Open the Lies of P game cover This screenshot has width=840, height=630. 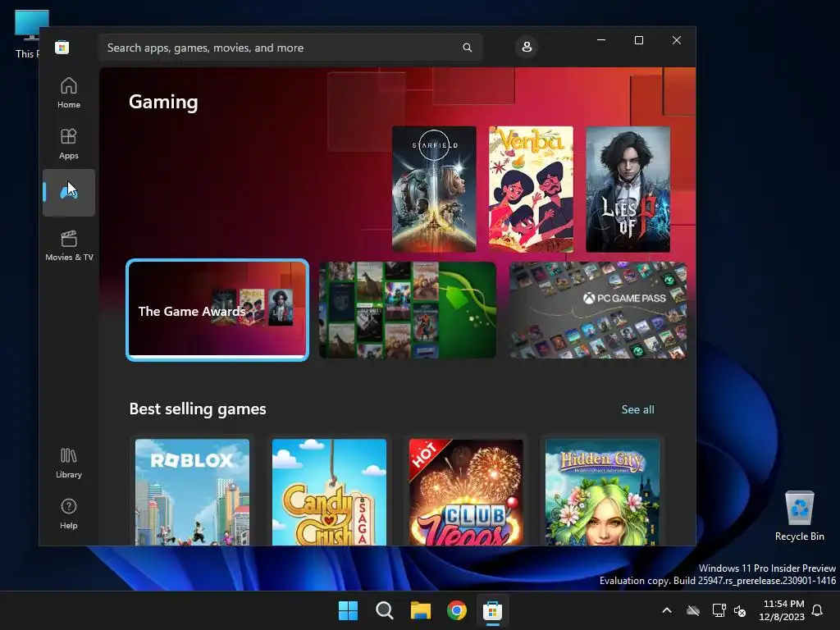[x=628, y=189]
